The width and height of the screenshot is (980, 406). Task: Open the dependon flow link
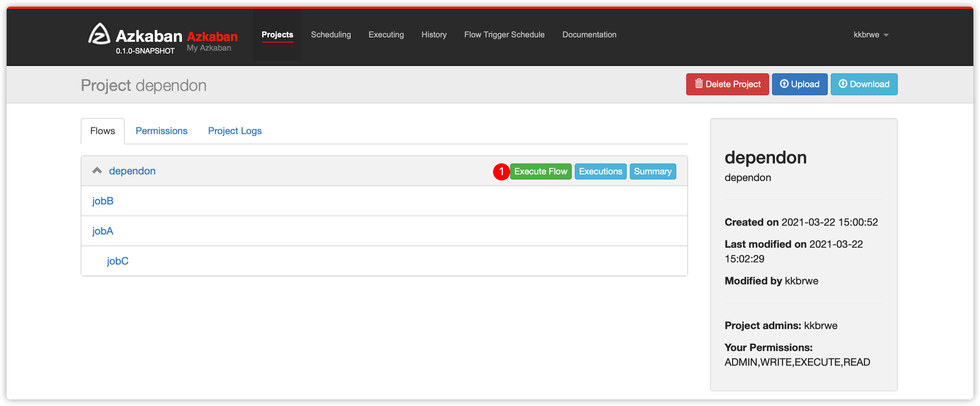tap(132, 171)
